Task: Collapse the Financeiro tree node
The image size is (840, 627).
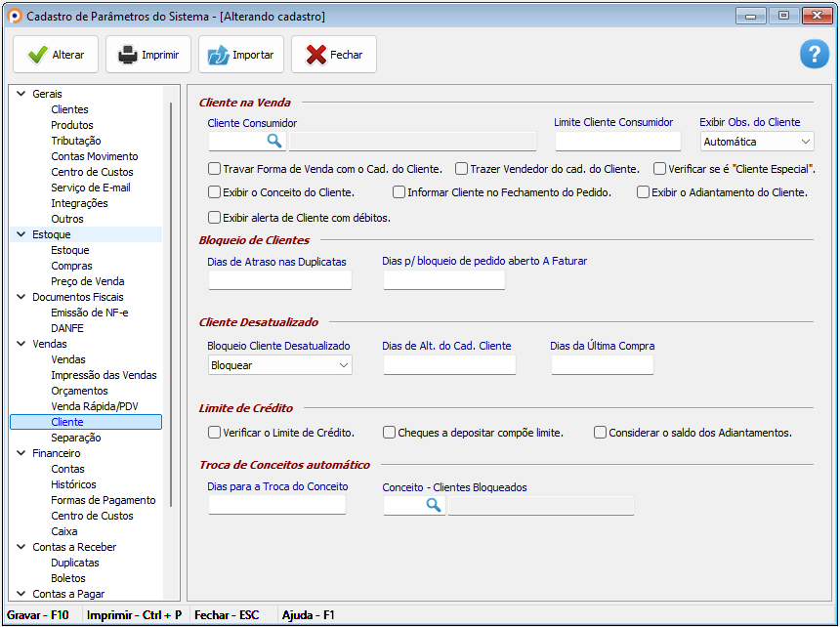Action: coord(20,453)
